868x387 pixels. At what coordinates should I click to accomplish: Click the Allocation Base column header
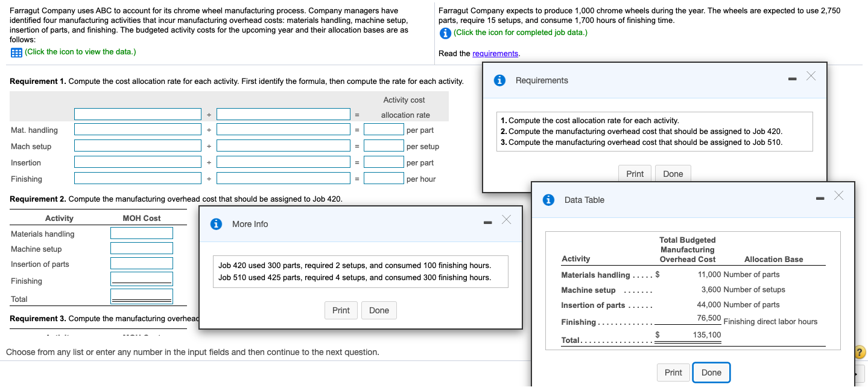point(774,260)
